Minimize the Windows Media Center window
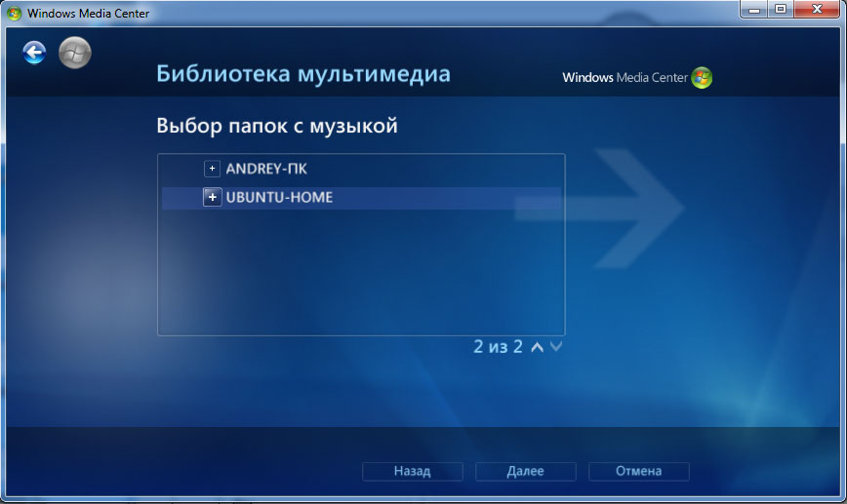Viewport: 847px width, 504px height. 754,9
